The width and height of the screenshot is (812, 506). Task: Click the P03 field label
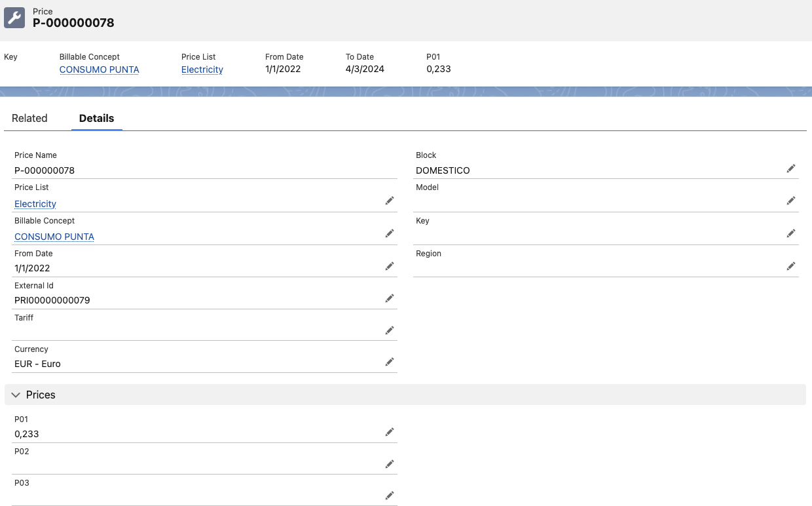[22, 483]
